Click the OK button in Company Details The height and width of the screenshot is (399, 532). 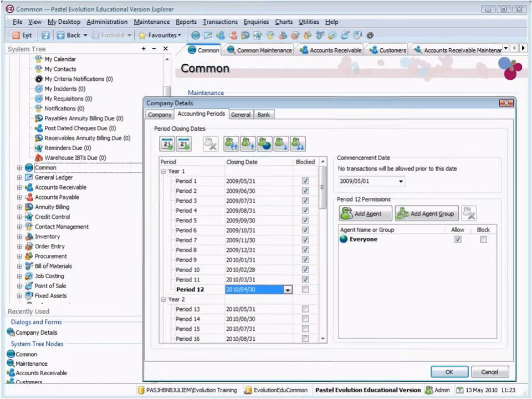[x=449, y=371]
